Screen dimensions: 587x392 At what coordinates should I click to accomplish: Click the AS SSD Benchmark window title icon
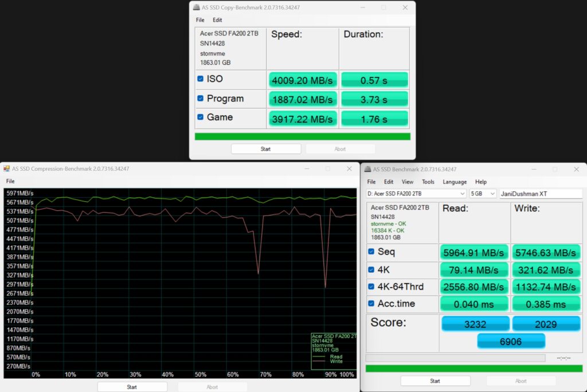pos(367,169)
